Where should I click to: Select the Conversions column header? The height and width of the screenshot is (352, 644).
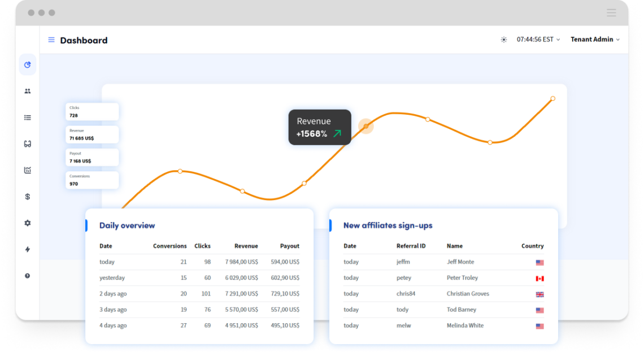(169, 246)
